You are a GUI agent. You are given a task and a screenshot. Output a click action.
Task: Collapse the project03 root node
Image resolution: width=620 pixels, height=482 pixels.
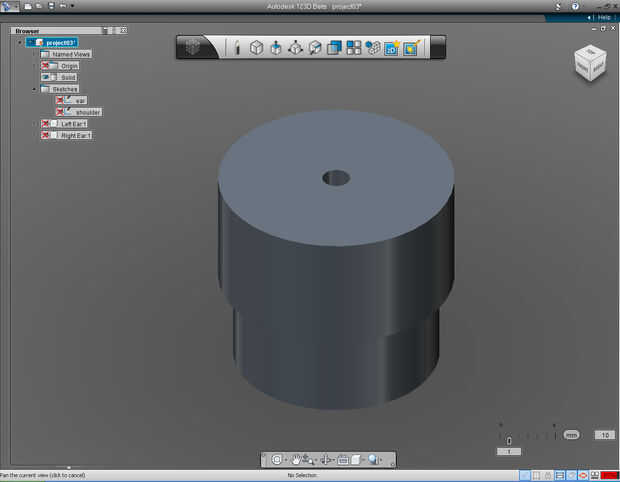[x=19, y=43]
